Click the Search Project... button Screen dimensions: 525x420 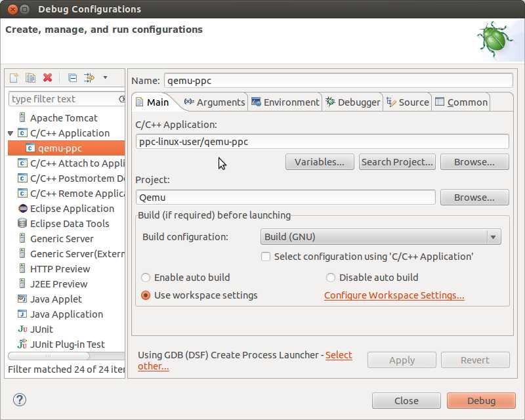397,162
